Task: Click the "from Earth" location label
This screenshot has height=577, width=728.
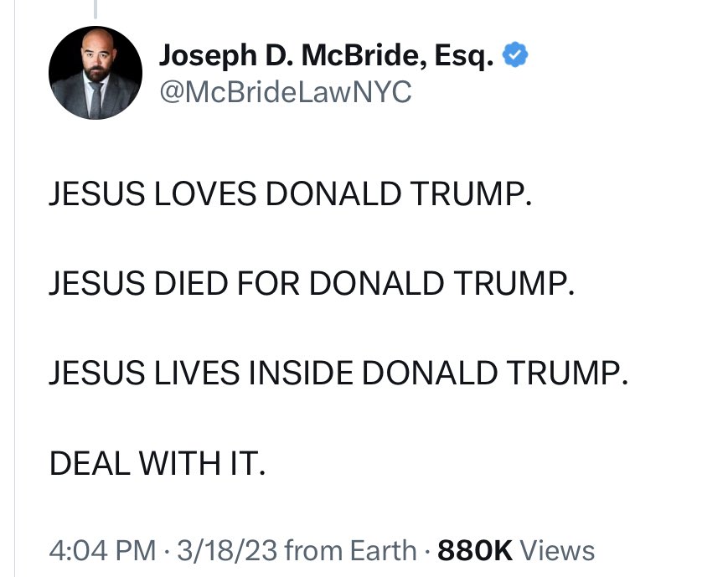Action: click(x=350, y=550)
